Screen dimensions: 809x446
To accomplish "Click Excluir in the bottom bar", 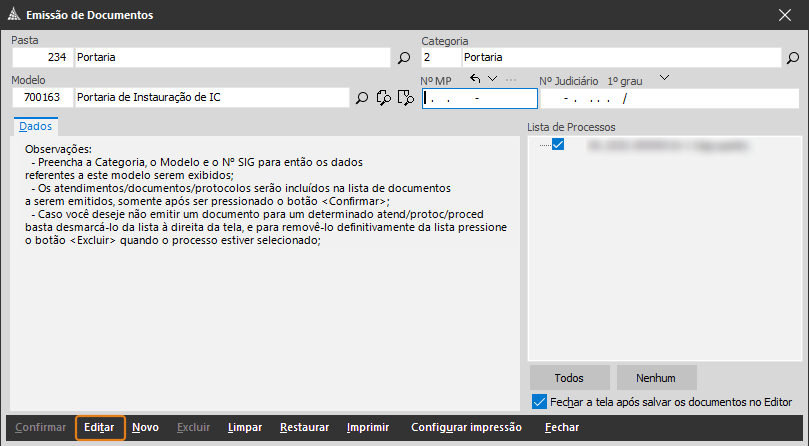I will point(193,427).
